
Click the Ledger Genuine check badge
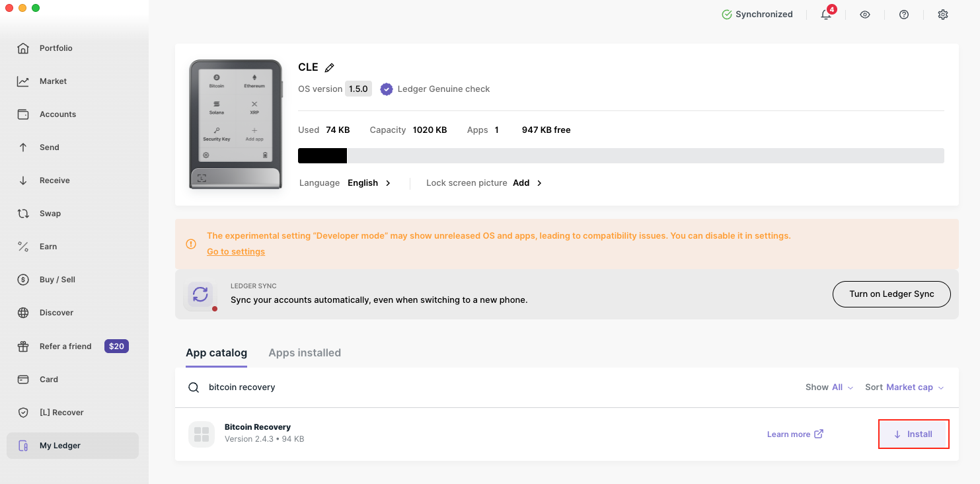pos(387,89)
